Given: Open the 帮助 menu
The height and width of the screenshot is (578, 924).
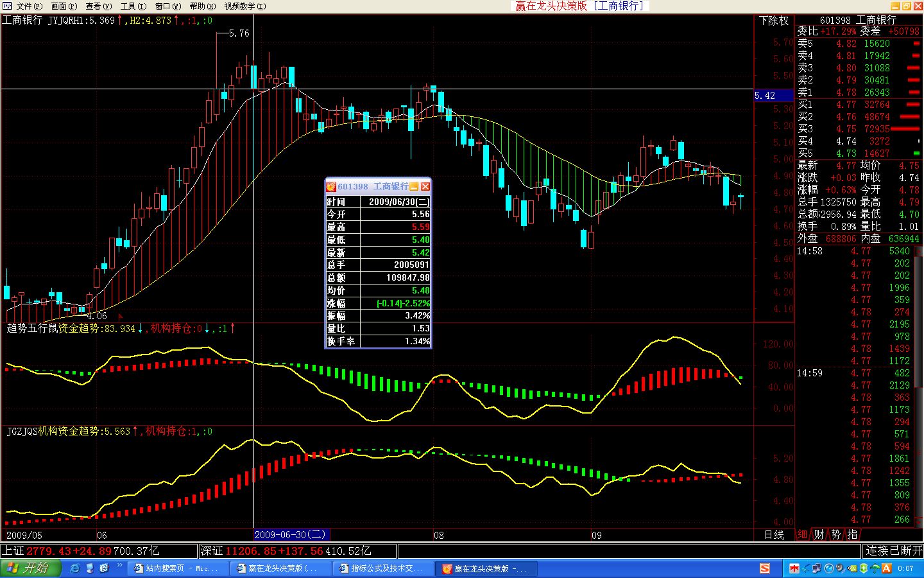Looking at the screenshot, I should click(x=202, y=6).
